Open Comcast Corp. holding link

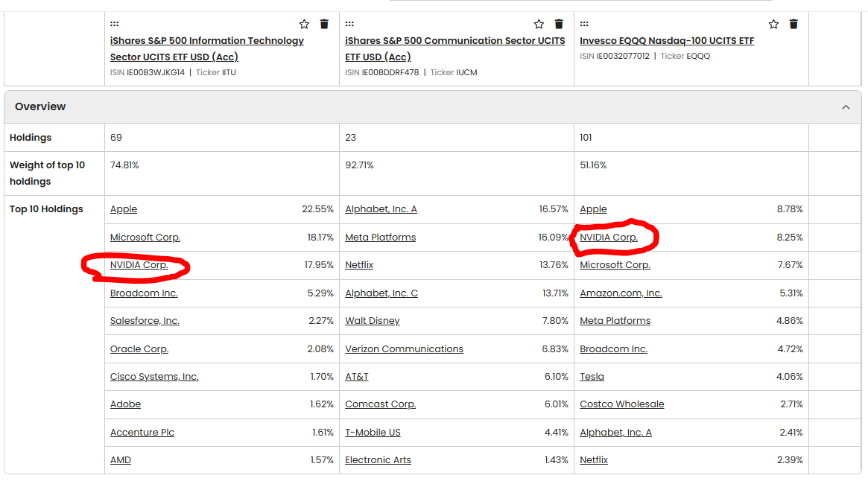coord(380,404)
